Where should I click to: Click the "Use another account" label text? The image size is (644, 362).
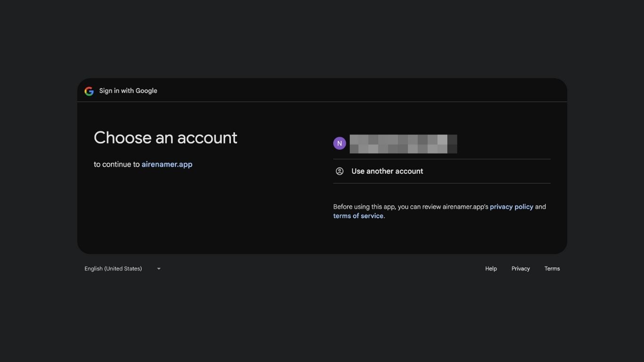(387, 171)
